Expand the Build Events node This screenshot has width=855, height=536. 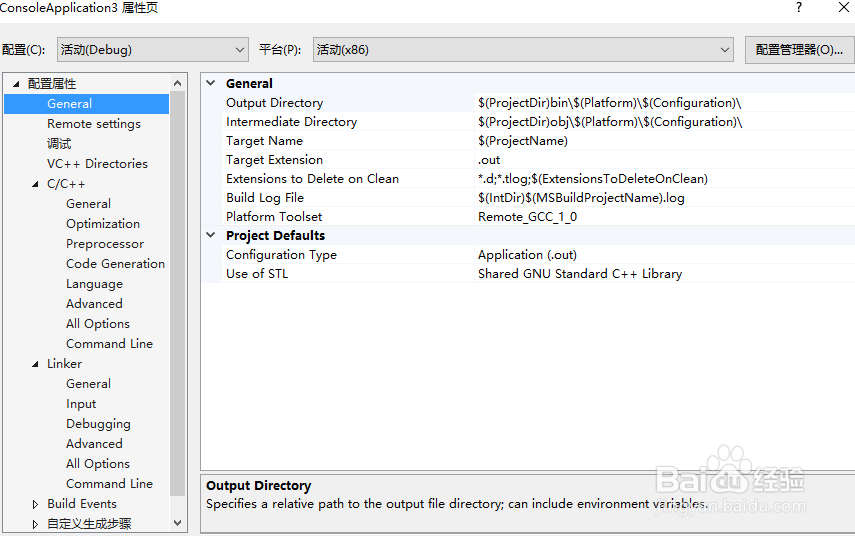(x=36, y=504)
